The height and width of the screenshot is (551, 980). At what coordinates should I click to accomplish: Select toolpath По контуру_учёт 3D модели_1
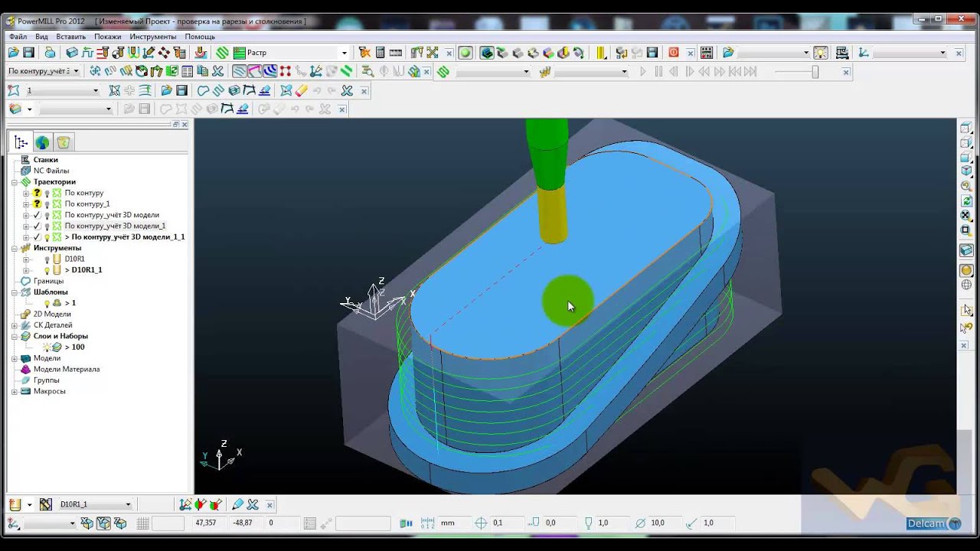[x=115, y=226]
